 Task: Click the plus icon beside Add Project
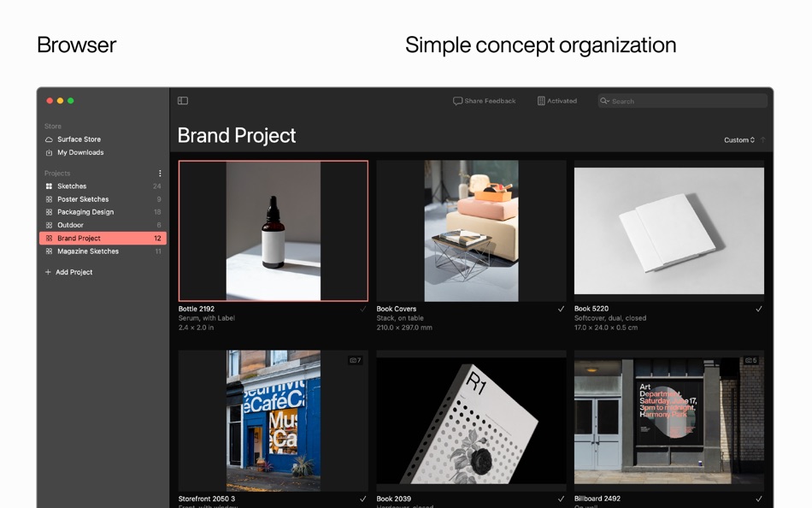(x=48, y=272)
